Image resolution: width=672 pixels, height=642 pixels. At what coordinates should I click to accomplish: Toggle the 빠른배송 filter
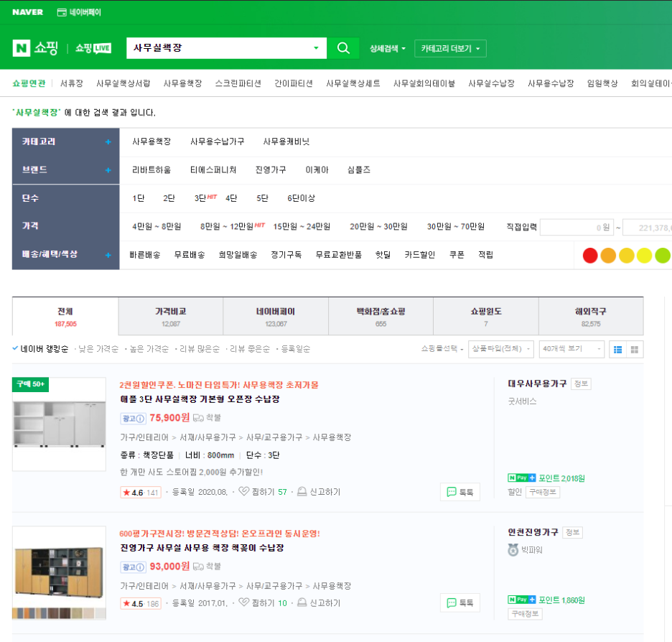pyautogui.click(x=145, y=255)
